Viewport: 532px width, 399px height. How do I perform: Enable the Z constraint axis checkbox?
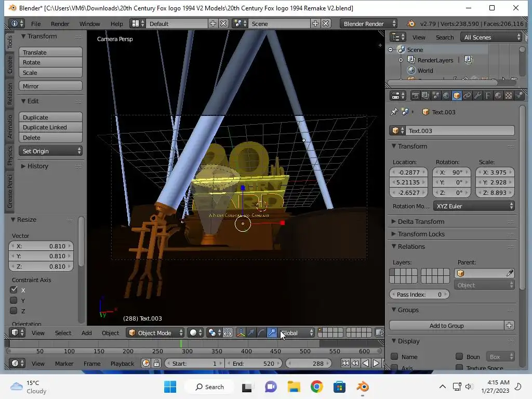(14, 311)
